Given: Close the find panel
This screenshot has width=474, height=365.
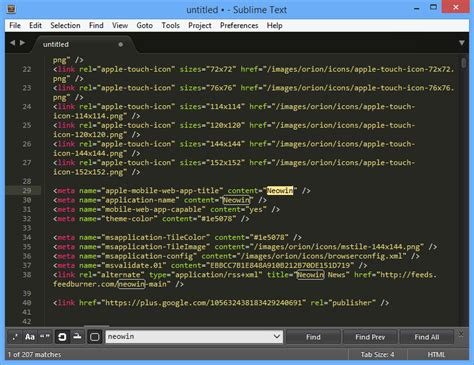Looking at the screenshot, I should [x=461, y=334].
